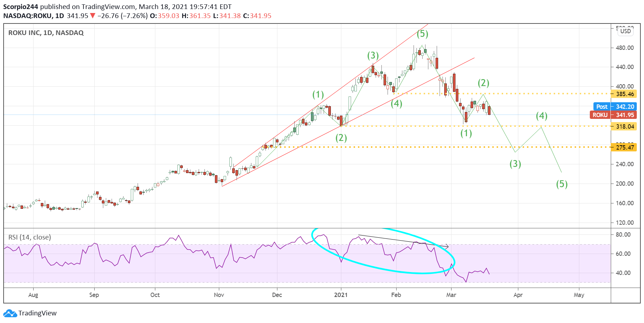
Task: Click the low value 341.38
Action: (230, 16)
